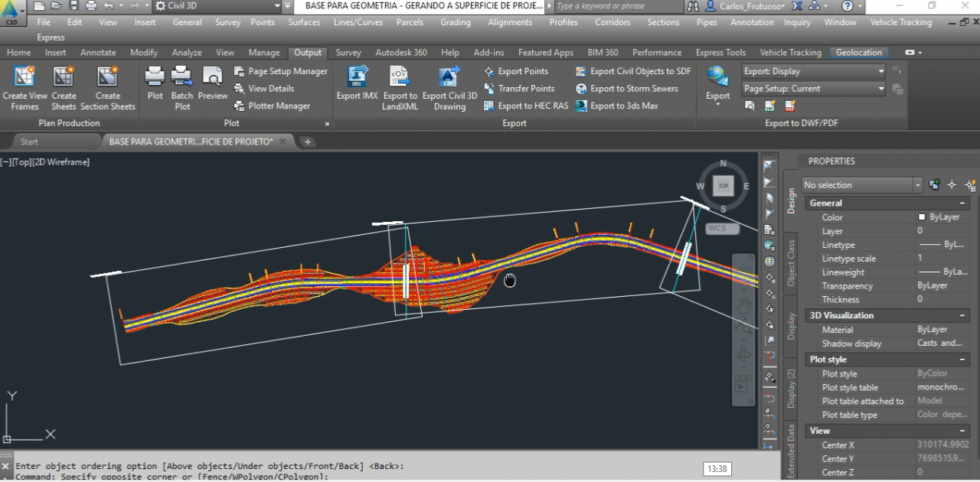Image resolution: width=980 pixels, height=482 pixels.
Task: Click the New drawing icon in quick access toolbar
Action: (38, 6)
